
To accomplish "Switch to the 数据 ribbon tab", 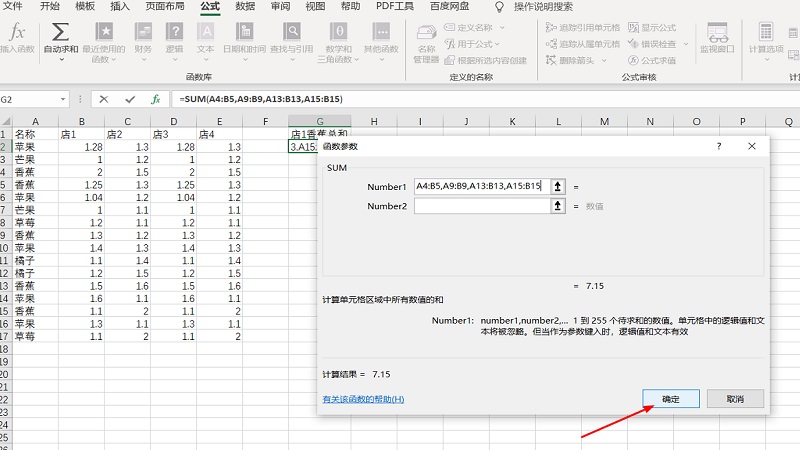I will point(245,6).
